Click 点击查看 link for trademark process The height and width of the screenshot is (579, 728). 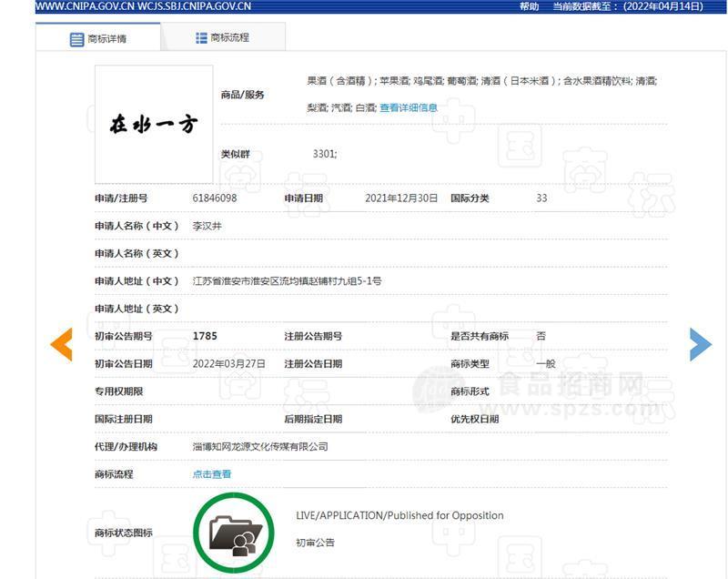(212, 474)
